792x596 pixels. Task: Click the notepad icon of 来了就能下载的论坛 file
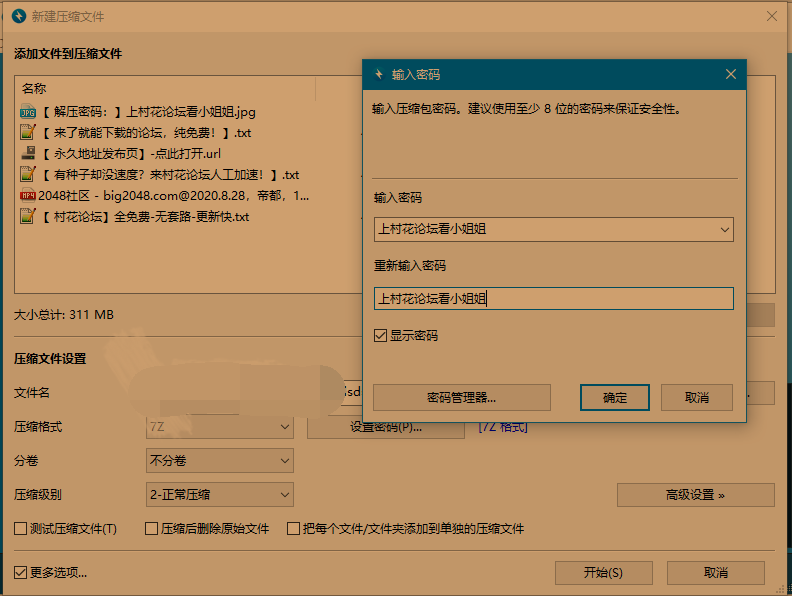coord(28,132)
